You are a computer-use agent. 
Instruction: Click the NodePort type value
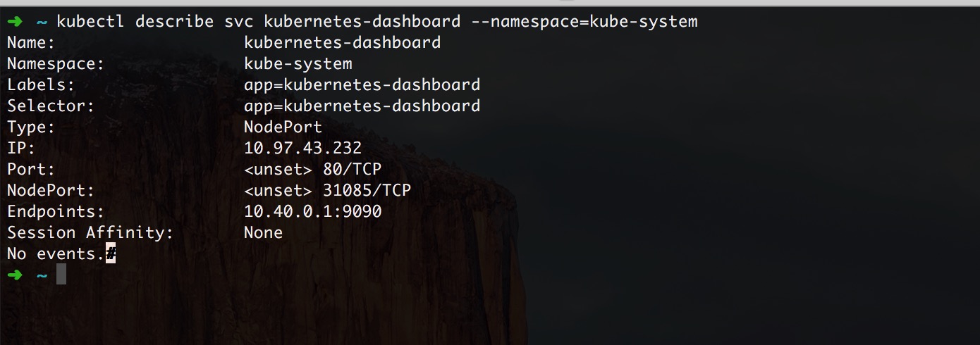pos(283,127)
